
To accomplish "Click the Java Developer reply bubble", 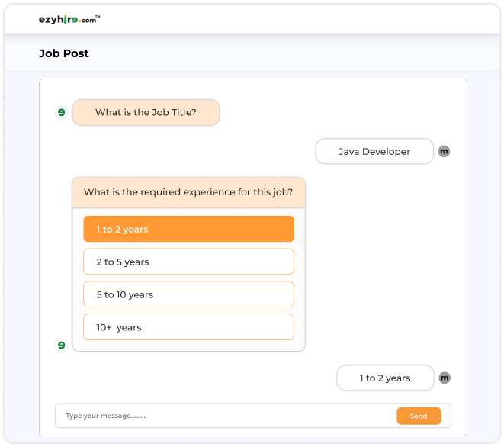I will (x=374, y=151).
